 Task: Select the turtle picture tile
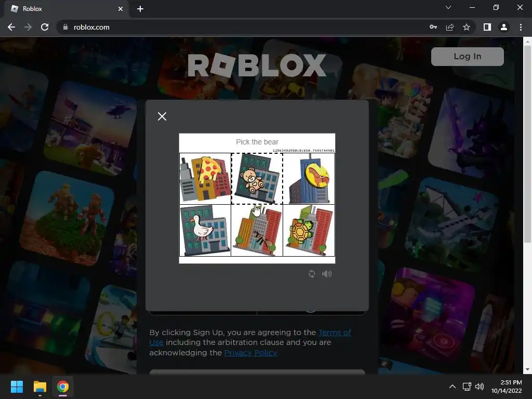point(309,230)
